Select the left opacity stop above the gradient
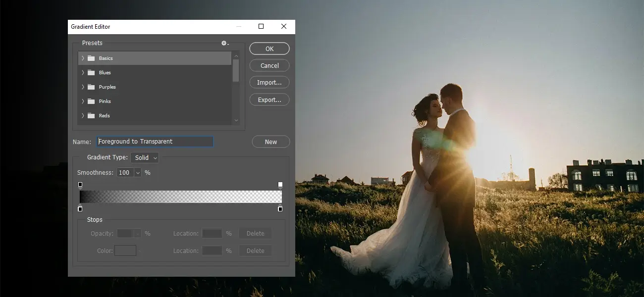Image resolution: width=644 pixels, height=297 pixels. point(80,184)
